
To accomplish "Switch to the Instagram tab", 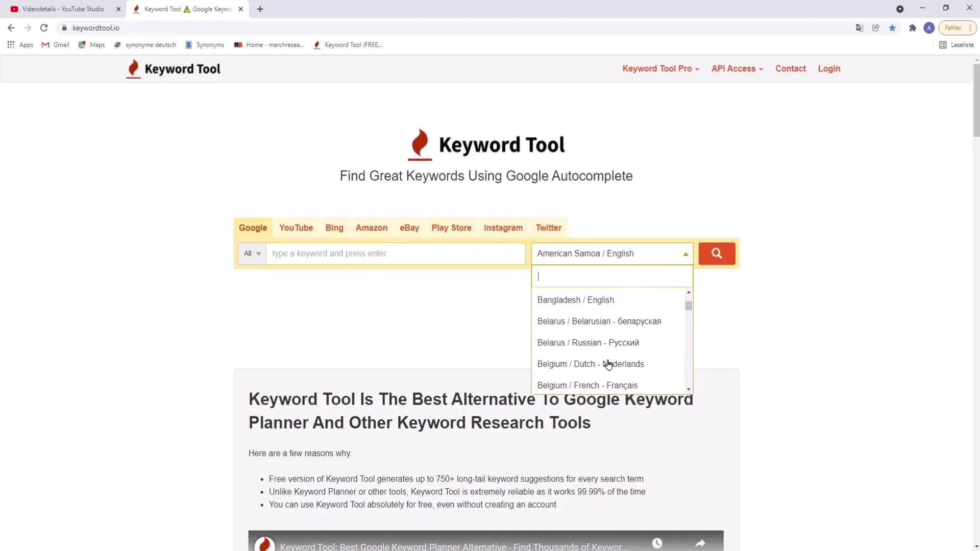I will click(x=503, y=228).
